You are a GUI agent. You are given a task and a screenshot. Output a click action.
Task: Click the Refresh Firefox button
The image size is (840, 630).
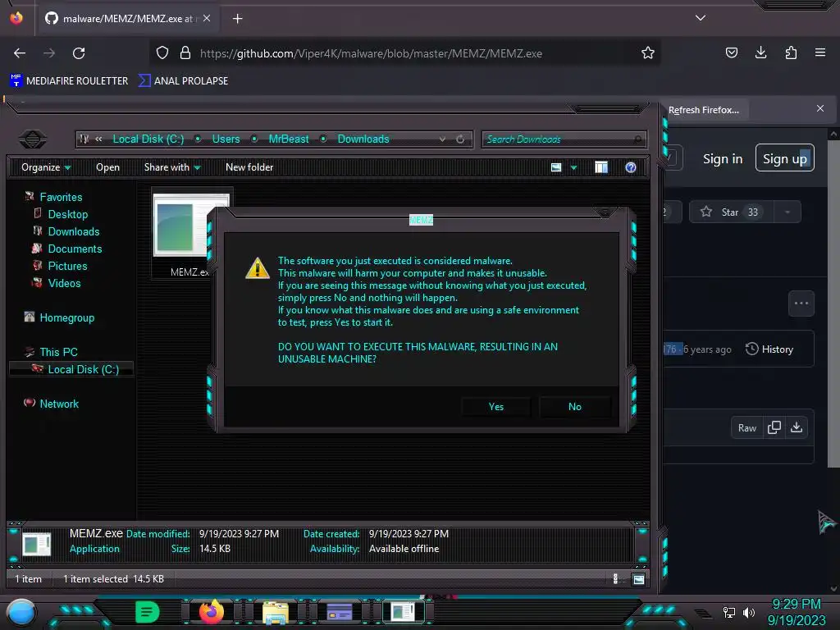(703, 110)
